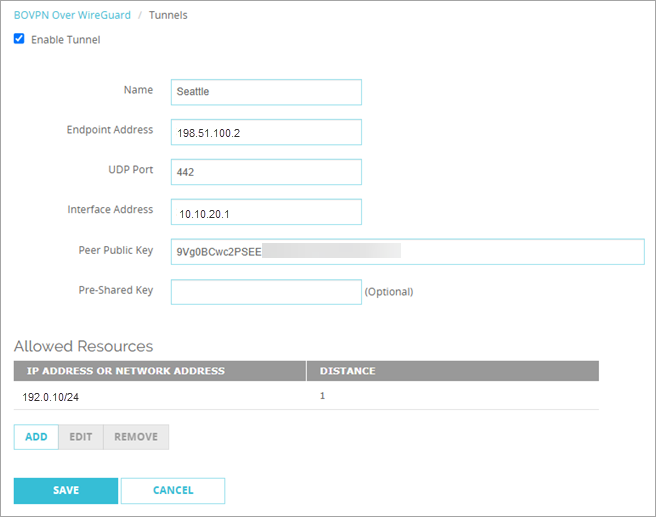The image size is (656, 517).
Task: Click the Enable Tunnel label
Action: pyautogui.click(x=66, y=40)
